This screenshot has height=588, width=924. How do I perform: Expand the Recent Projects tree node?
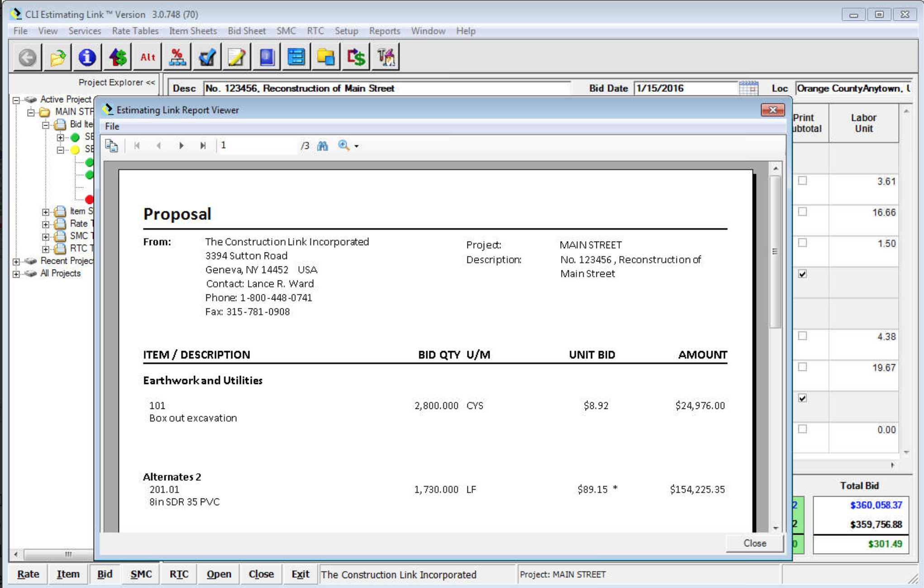16,261
